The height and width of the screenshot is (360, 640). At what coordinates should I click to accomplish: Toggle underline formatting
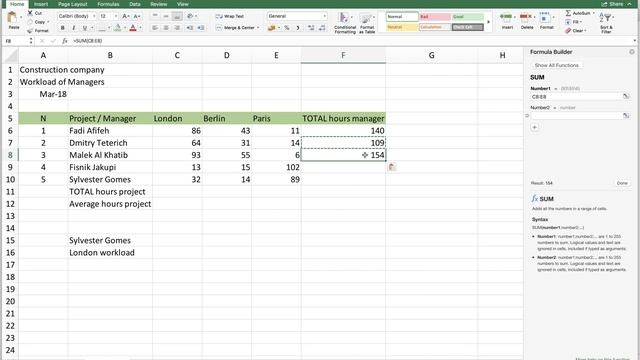pos(84,28)
